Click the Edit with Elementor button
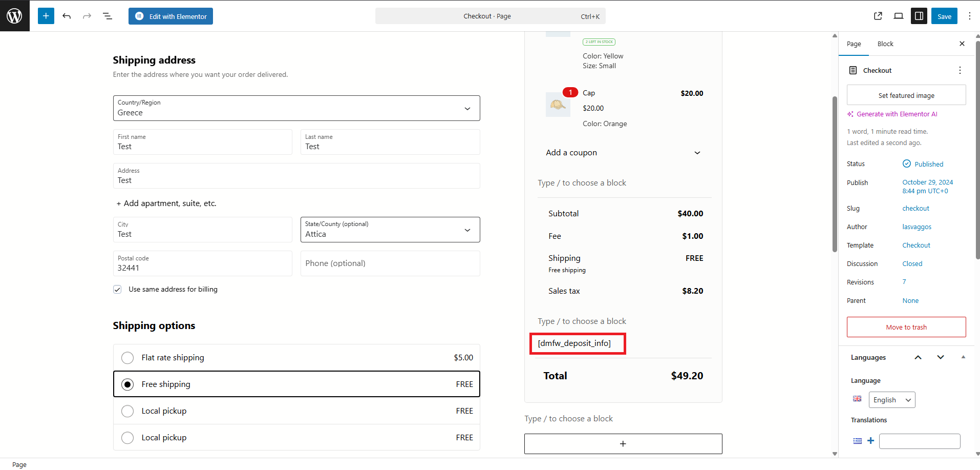The image size is (980, 470). coord(171,16)
